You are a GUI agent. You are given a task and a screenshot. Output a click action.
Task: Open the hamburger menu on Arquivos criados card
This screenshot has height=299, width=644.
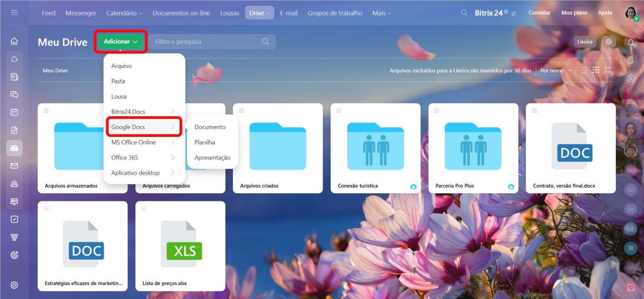[242, 110]
